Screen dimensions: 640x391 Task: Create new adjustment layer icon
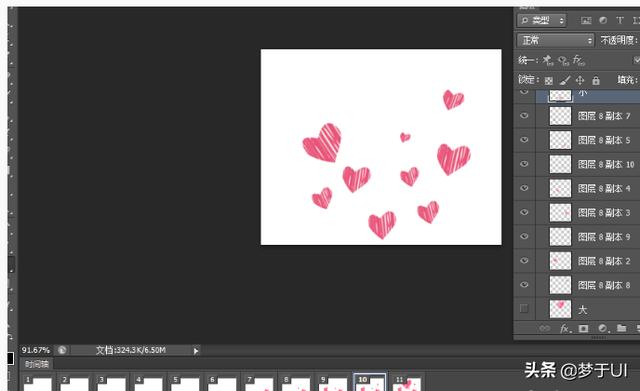tap(602, 328)
